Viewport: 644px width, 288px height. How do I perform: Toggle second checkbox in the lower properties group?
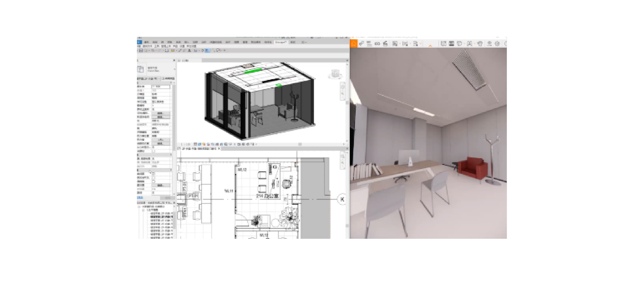pyautogui.click(x=154, y=178)
